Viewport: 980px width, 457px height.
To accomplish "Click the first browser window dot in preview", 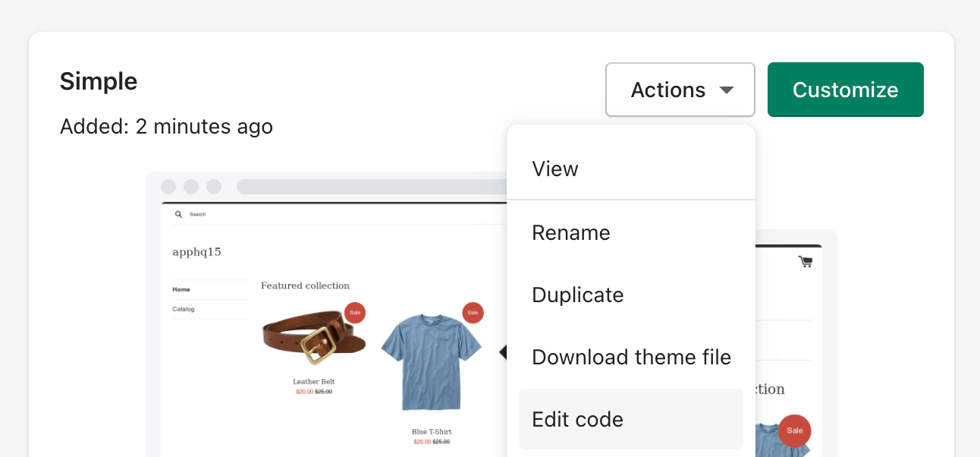I will click(x=168, y=187).
